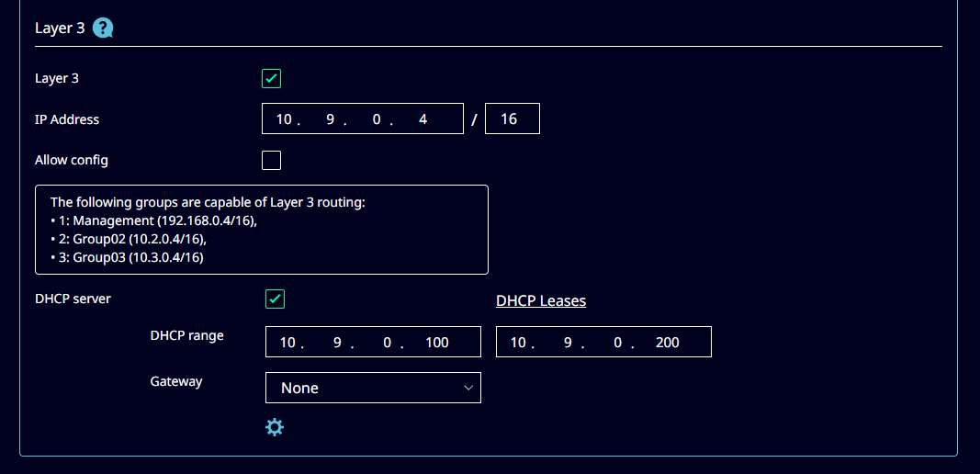Disable the Layer 3 checkbox
This screenshot has width=980, height=474.
[271, 79]
